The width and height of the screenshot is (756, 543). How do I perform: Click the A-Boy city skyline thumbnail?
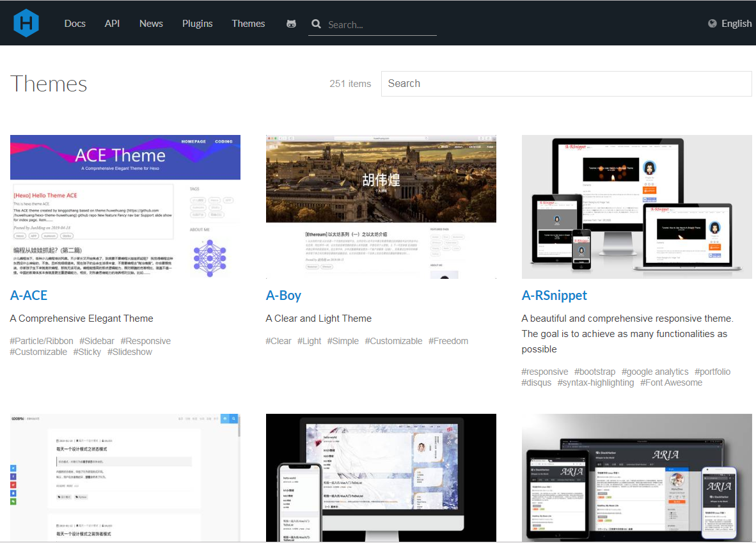[381, 207]
